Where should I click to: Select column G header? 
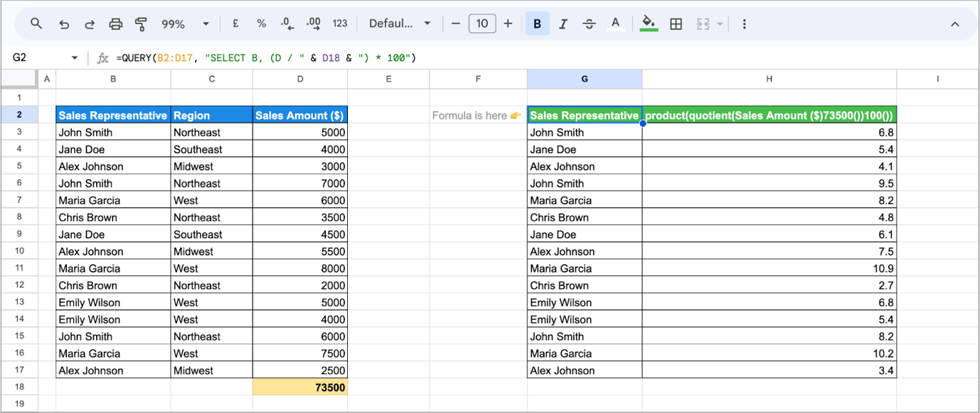click(585, 79)
